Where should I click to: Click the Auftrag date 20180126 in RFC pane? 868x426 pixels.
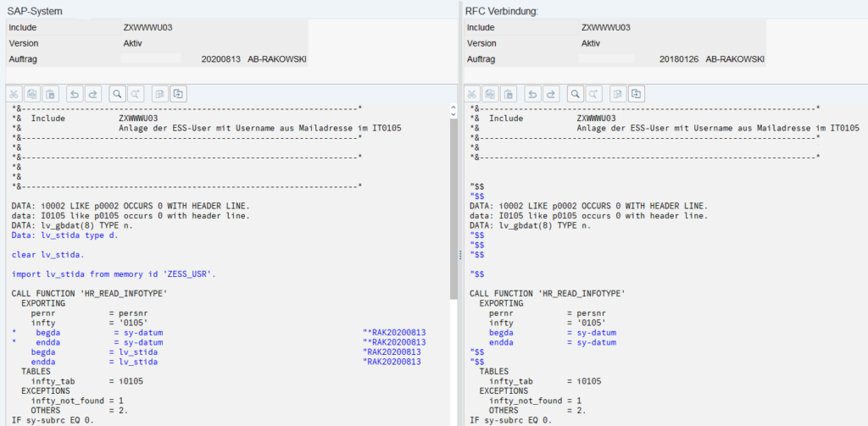[x=677, y=59]
